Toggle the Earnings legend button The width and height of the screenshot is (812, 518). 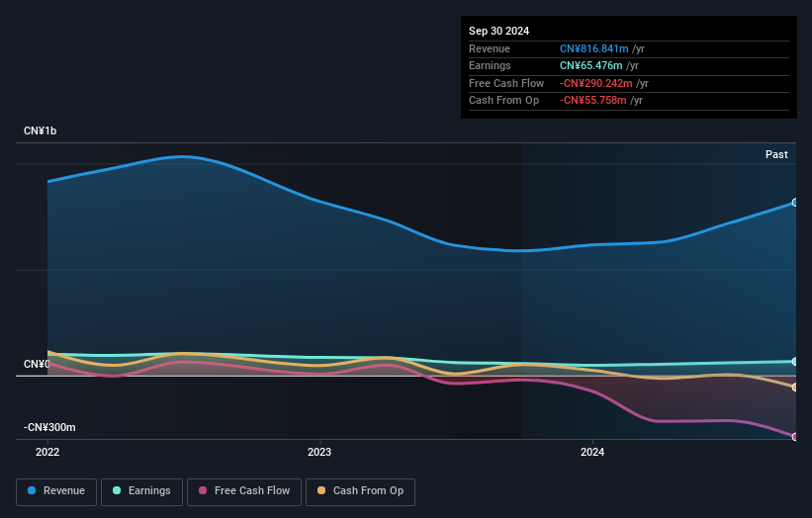(141, 491)
